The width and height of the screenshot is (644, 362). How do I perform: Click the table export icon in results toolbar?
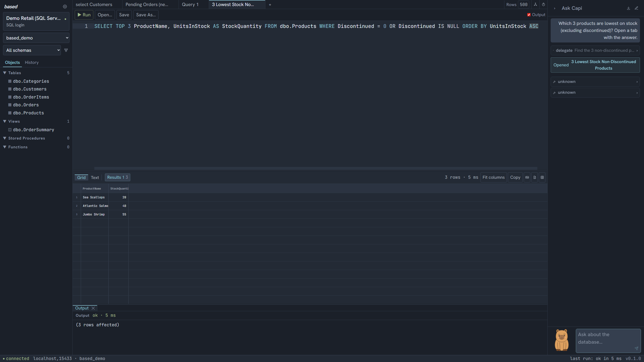point(542,177)
